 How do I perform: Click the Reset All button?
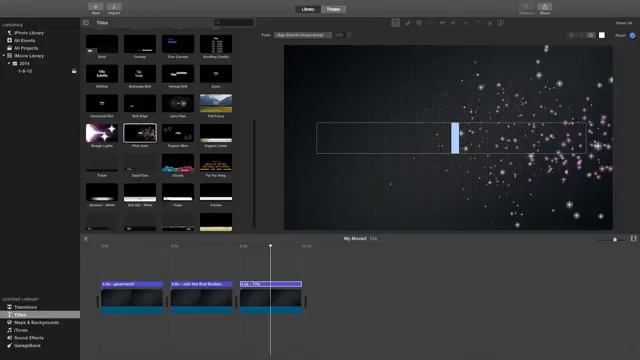pyautogui.click(x=624, y=23)
